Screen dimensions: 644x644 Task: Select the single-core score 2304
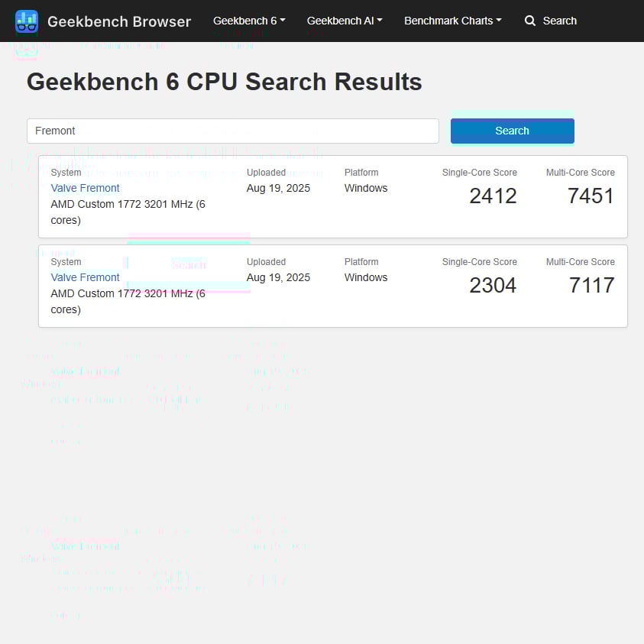(x=493, y=285)
